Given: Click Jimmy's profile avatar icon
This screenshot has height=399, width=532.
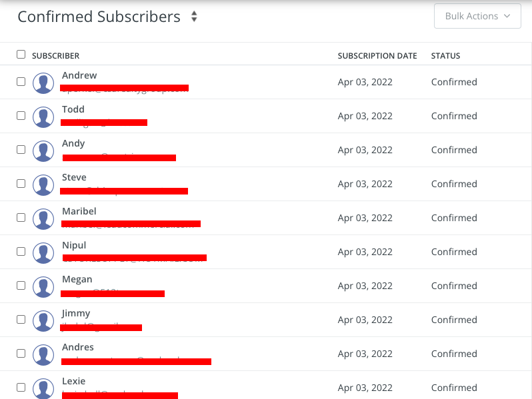Looking at the screenshot, I should (x=43, y=320).
